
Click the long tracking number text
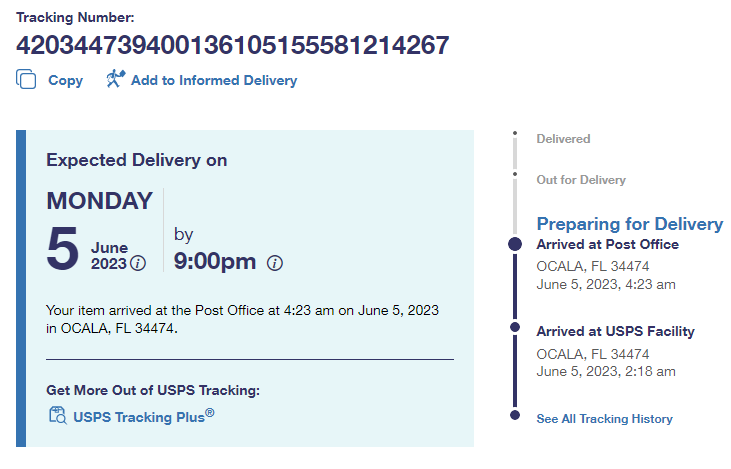(232, 46)
